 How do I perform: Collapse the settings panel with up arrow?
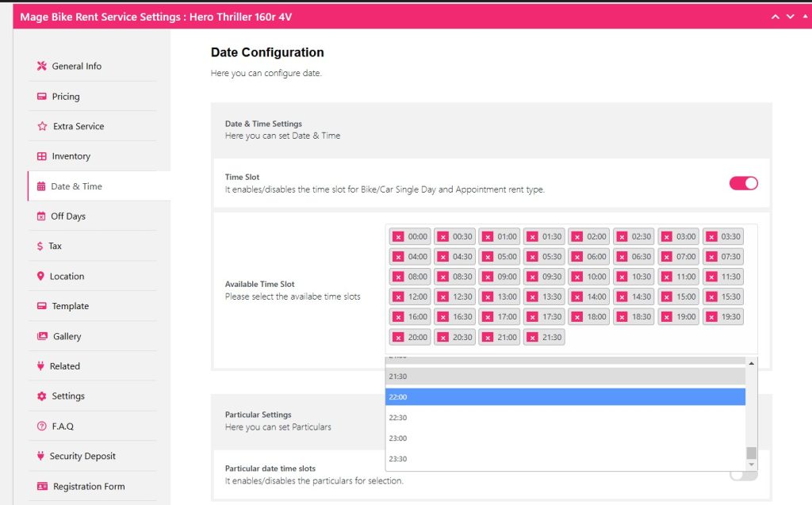tap(775, 17)
